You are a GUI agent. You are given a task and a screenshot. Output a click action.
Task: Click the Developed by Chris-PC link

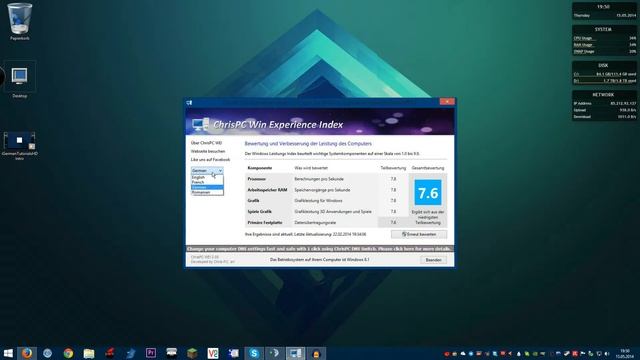tap(212, 262)
